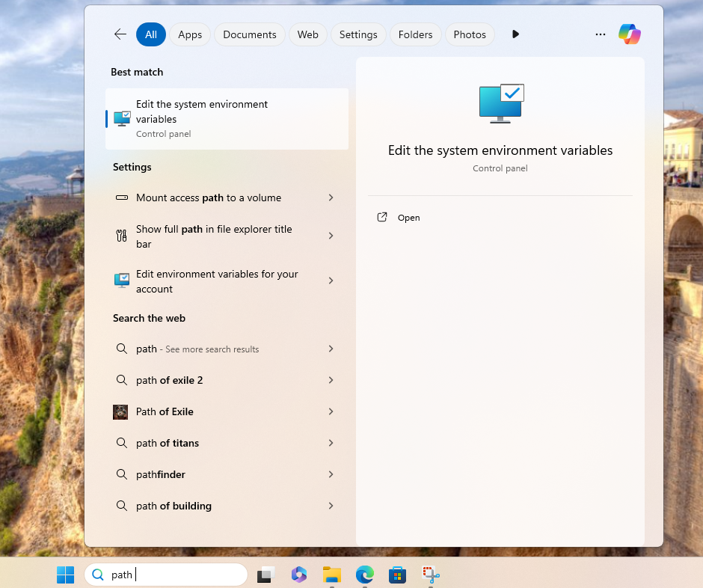Expand Mount access path to a volume chevron

(331, 197)
